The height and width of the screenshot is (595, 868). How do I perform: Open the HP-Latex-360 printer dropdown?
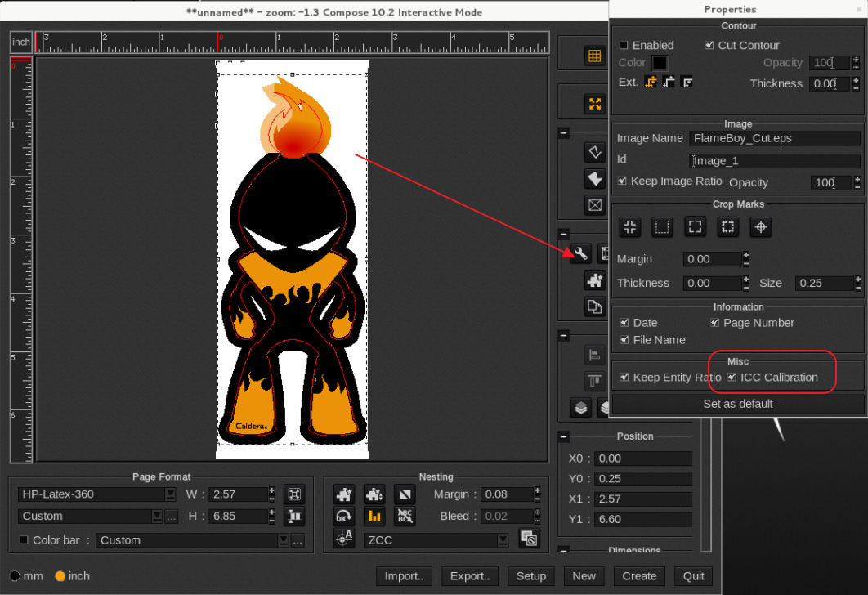click(x=170, y=494)
